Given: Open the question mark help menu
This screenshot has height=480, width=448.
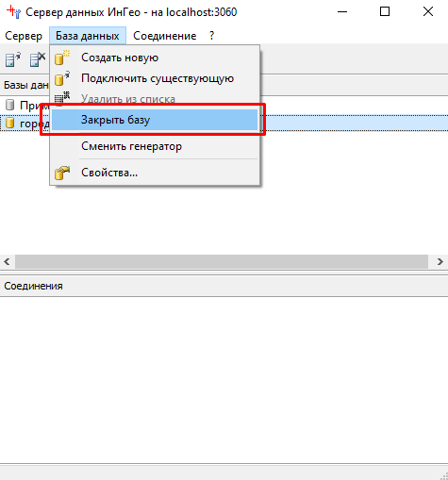Looking at the screenshot, I should [x=212, y=36].
